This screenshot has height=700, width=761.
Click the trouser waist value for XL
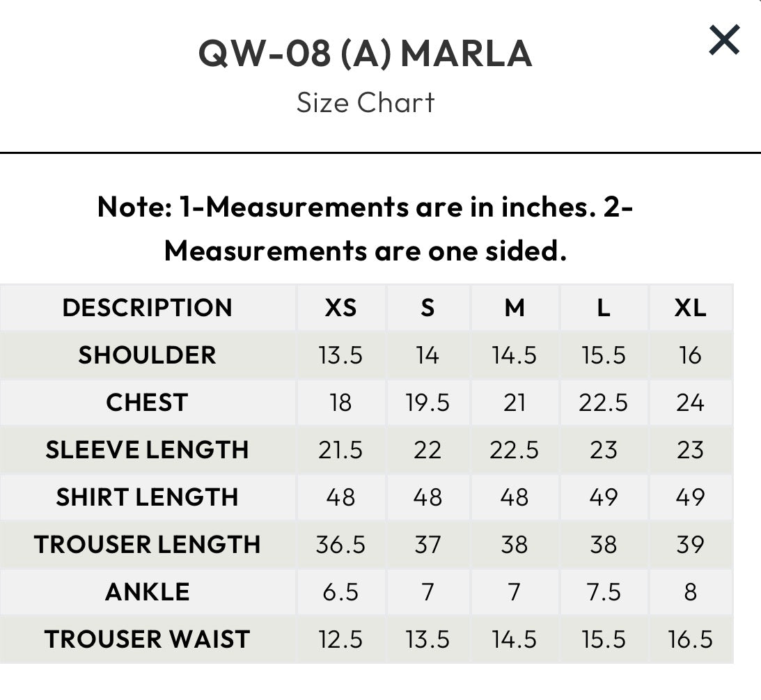(690, 639)
